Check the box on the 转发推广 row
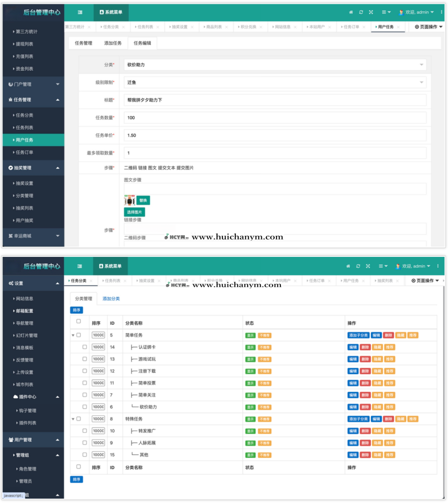Viewport: 448px width, 503px height. pos(84,431)
